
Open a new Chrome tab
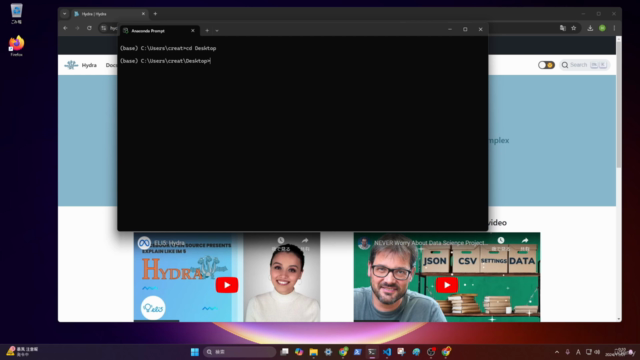[x=155, y=14]
